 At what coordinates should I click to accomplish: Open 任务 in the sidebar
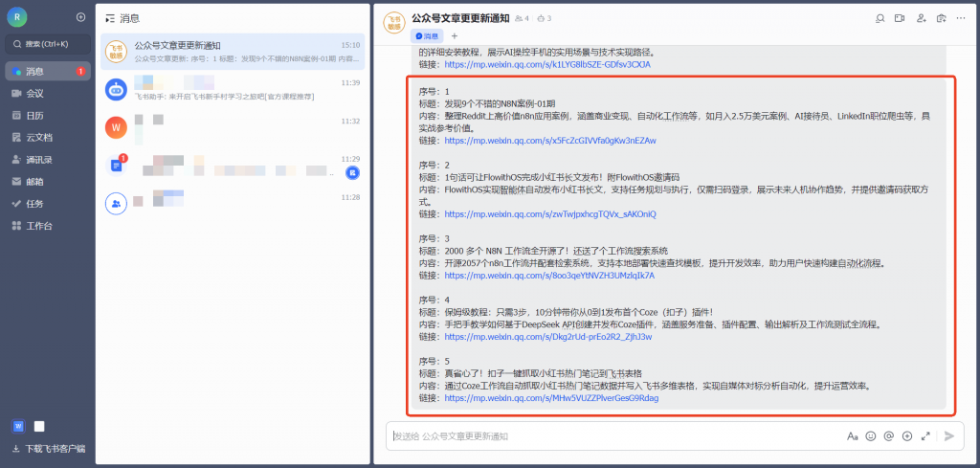pos(48,204)
